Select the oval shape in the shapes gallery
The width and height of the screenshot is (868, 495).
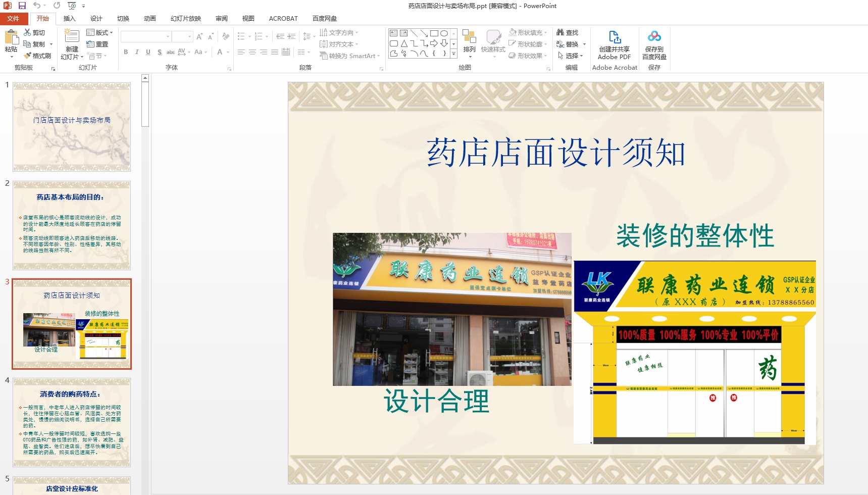pos(444,33)
